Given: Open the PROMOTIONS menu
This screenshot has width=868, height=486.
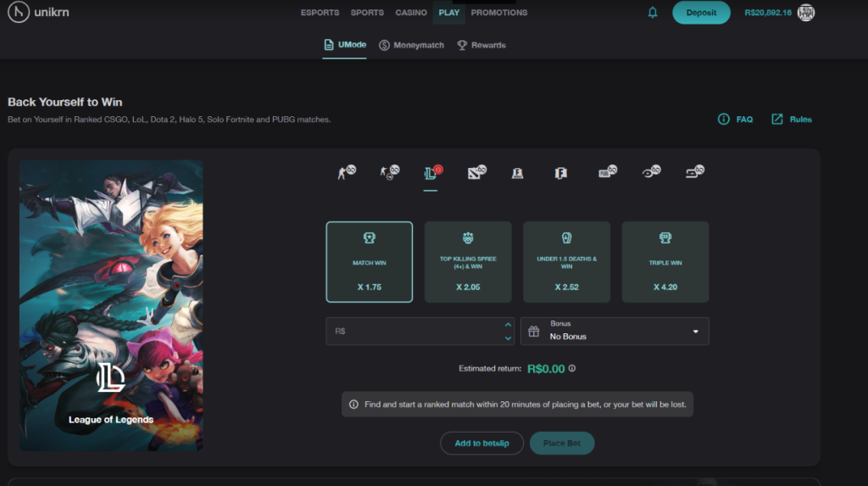Looking at the screenshot, I should (499, 12).
